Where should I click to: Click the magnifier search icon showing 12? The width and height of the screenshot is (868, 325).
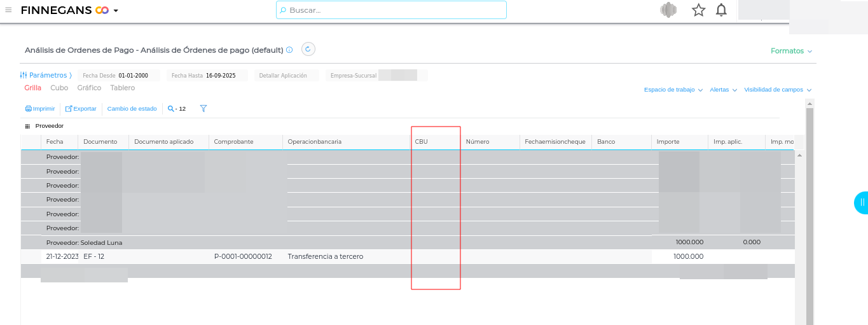pos(177,109)
